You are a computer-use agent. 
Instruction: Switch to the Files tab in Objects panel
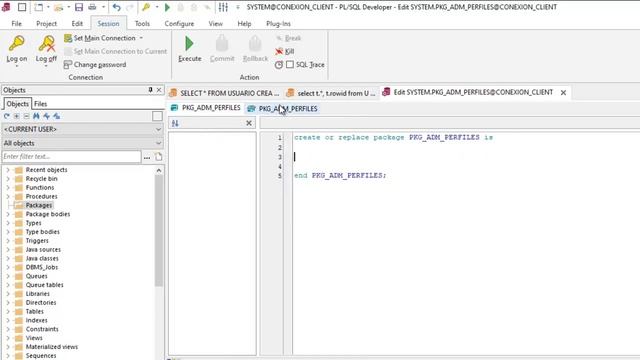40,104
